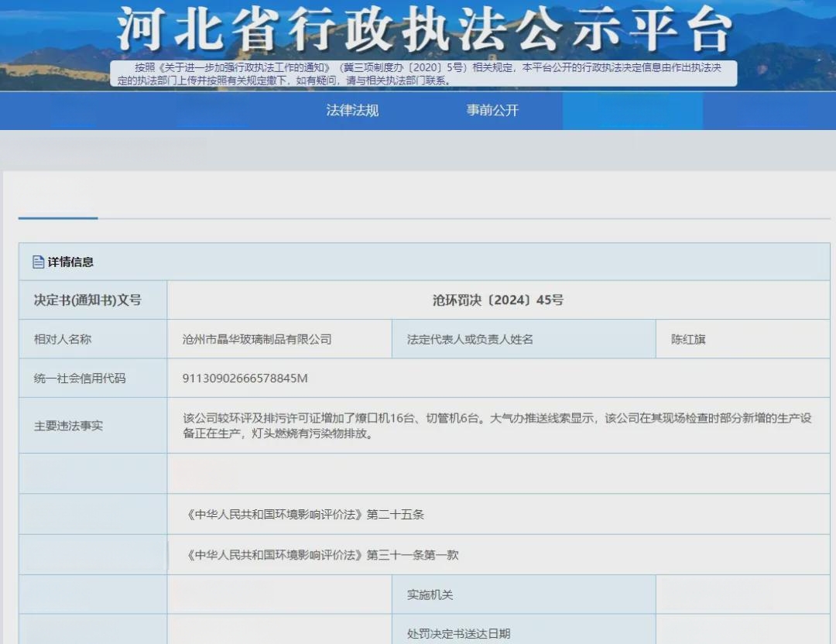Select the violation facts paragraph text
The width and height of the screenshot is (836, 644).
coord(497,426)
